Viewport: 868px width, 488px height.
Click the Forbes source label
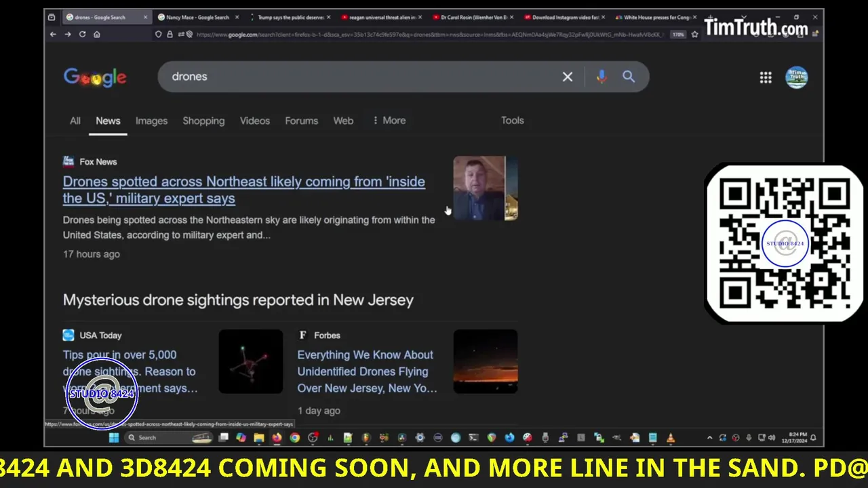click(327, 335)
